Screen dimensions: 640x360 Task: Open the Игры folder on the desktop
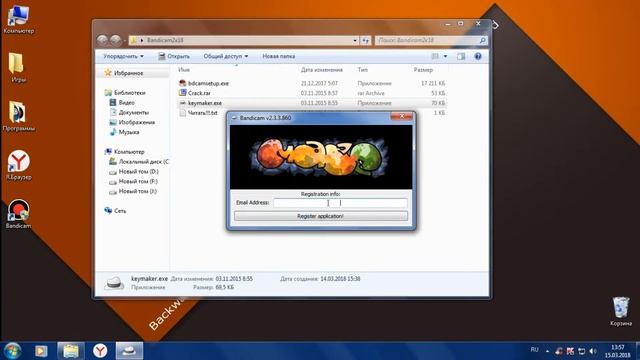click(x=18, y=68)
